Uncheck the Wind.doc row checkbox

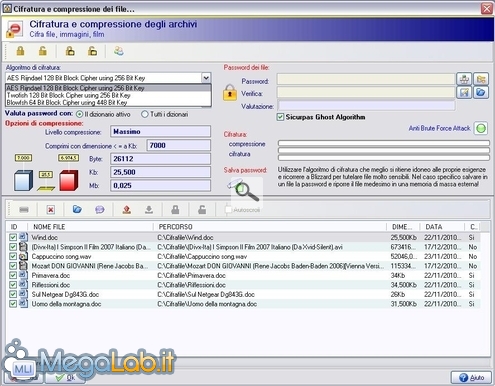coord(13,237)
